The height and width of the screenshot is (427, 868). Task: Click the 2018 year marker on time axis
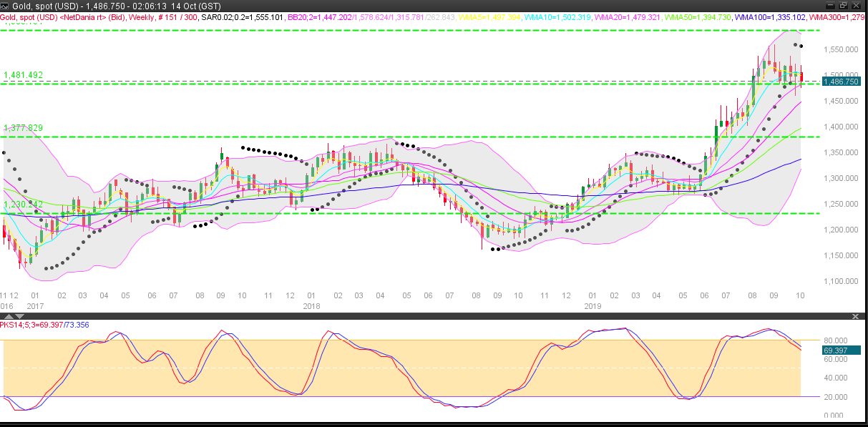(311, 305)
